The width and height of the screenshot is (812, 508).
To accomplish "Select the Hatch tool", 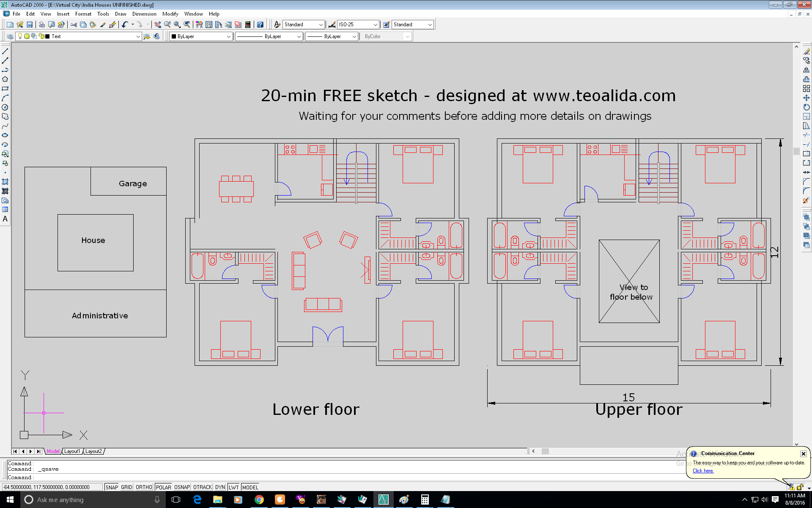I will (5, 182).
